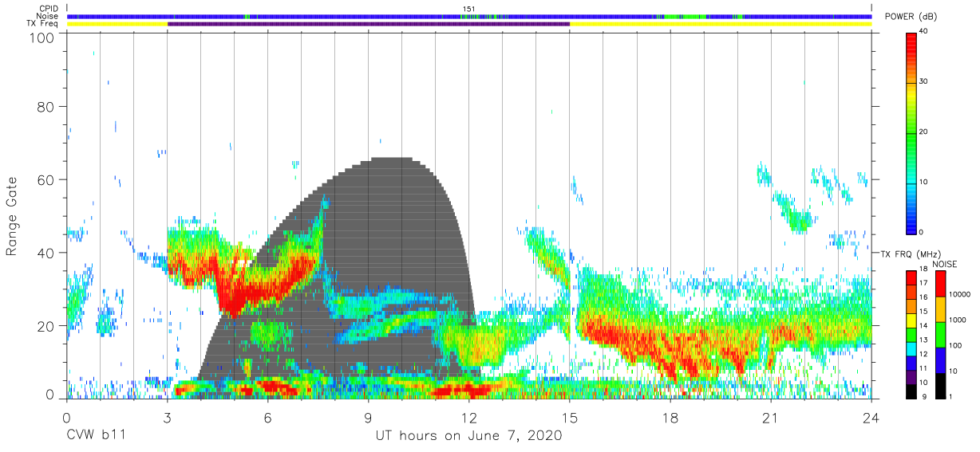Click the NOISE color scale bar
Image resolution: width=980 pixels, height=452 pixels.
click(x=939, y=334)
